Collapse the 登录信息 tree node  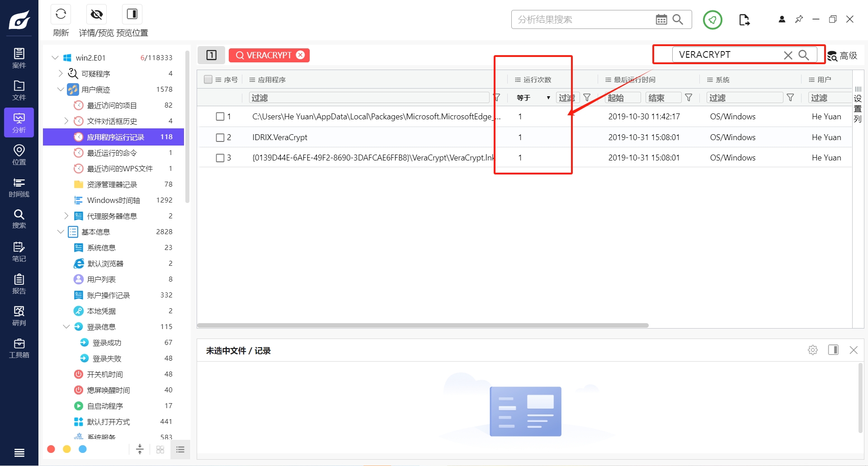66,326
